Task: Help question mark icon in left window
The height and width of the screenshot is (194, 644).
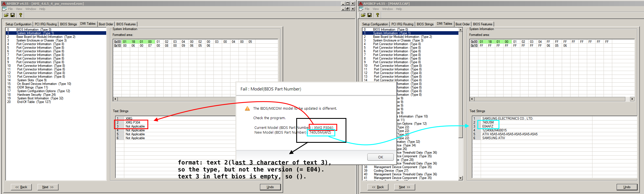Action: point(20,15)
